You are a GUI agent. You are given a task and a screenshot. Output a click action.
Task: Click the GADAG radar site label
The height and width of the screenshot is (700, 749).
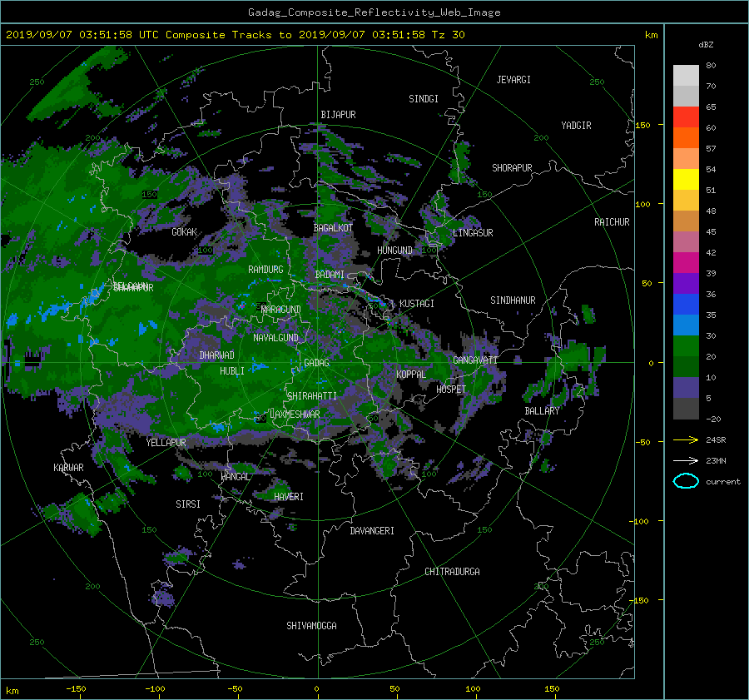tap(317, 363)
